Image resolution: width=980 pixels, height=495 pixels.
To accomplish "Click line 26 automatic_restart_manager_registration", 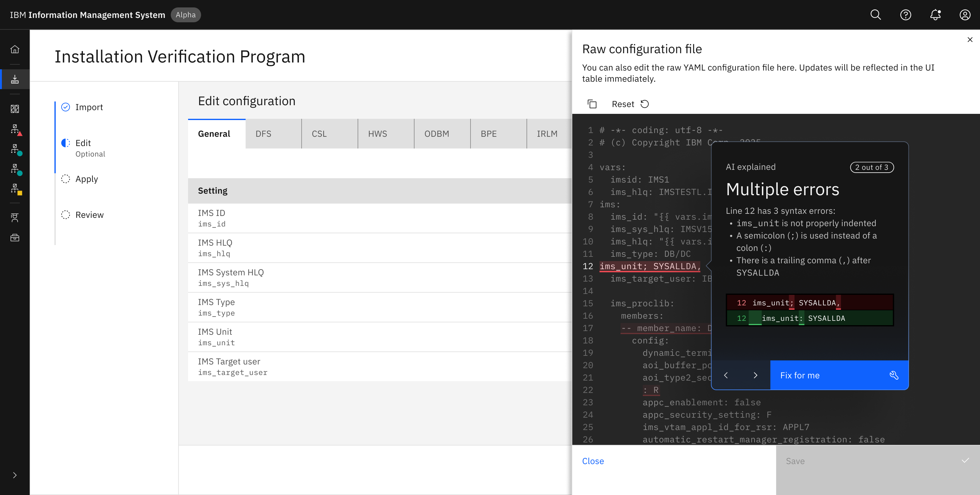I will point(763,439).
